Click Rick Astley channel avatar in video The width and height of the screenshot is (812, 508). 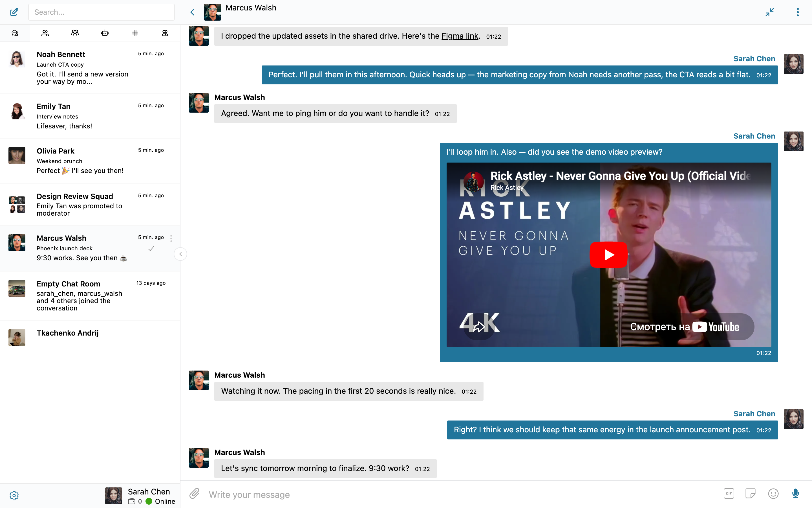coord(473,182)
